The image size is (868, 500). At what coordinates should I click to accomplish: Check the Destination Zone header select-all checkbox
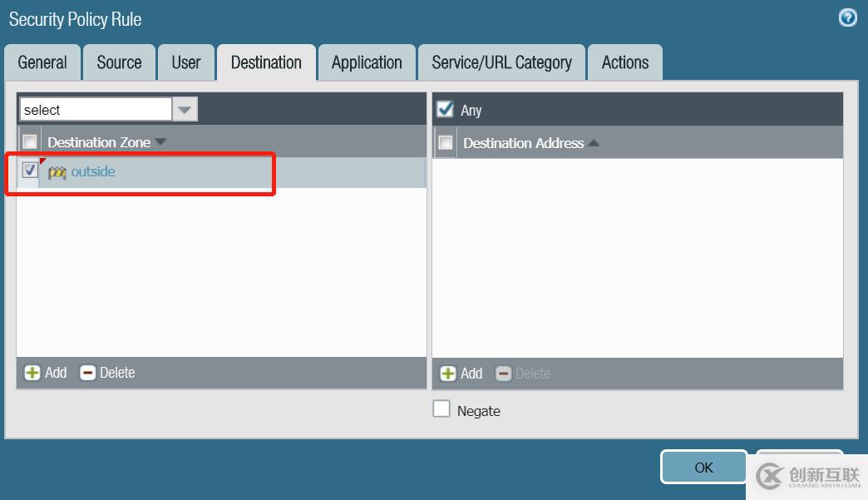30,142
